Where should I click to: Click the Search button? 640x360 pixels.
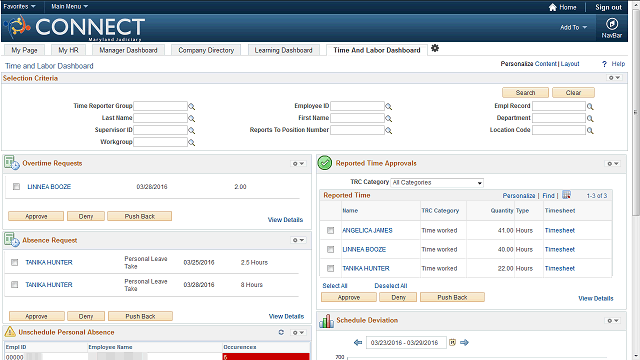coord(525,93)
